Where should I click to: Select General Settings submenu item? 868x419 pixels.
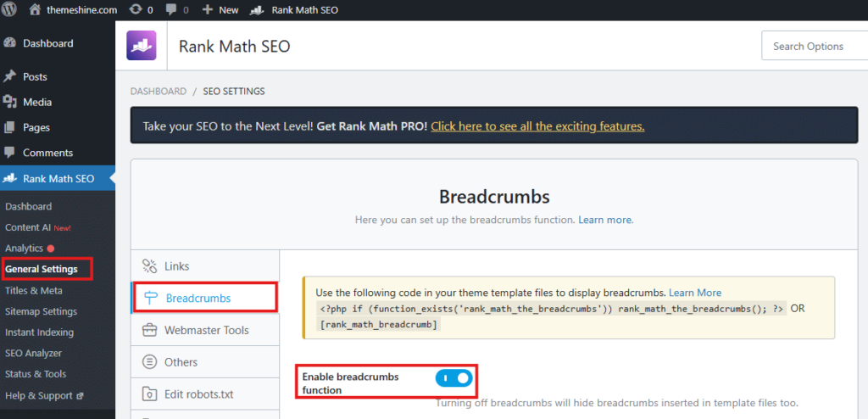pyautogui.click(x=42, y=270)
